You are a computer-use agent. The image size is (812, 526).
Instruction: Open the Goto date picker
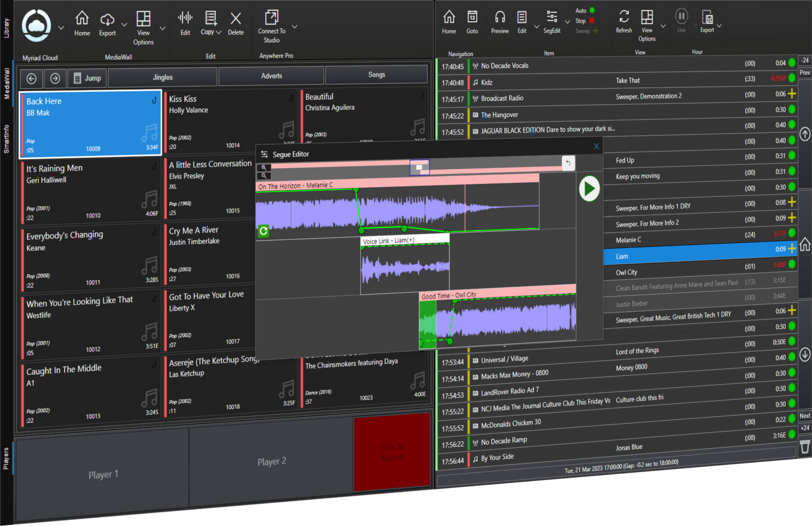(472, 21)
